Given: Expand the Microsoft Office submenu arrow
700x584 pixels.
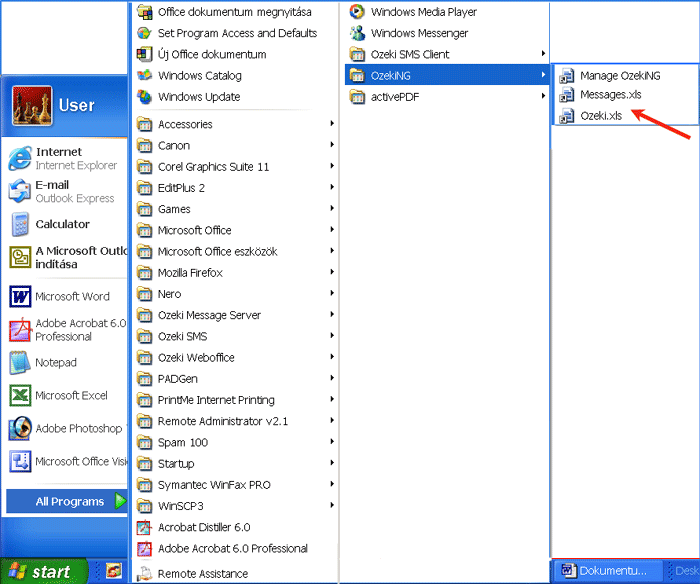Looking at the screenshot, I should (332, 229).
